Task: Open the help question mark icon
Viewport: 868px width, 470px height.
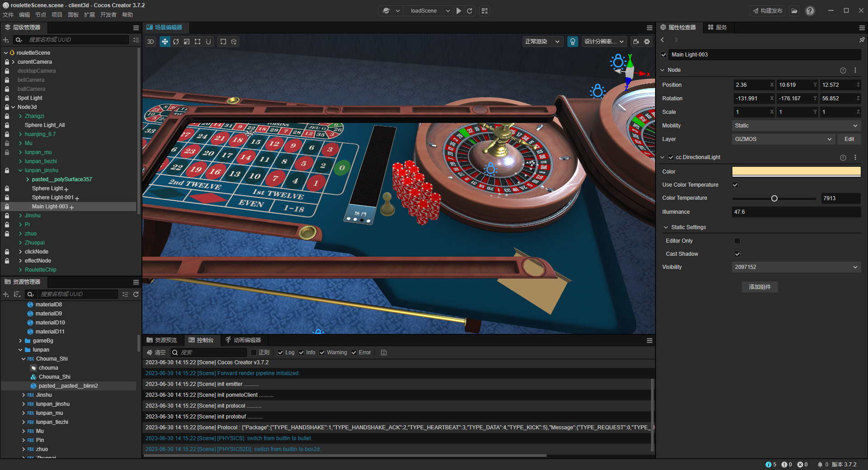Action: (810, 11)
